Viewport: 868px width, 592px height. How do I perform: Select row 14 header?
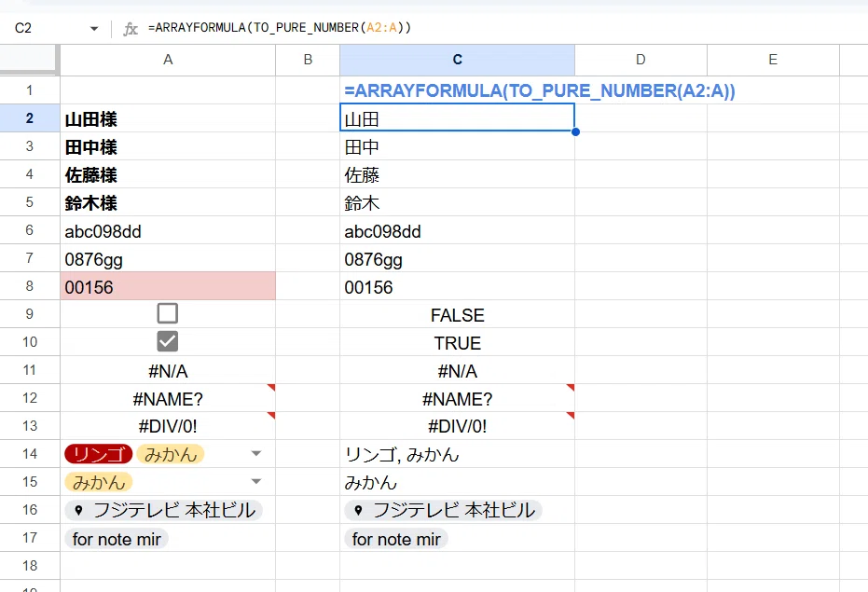point(29,454)
